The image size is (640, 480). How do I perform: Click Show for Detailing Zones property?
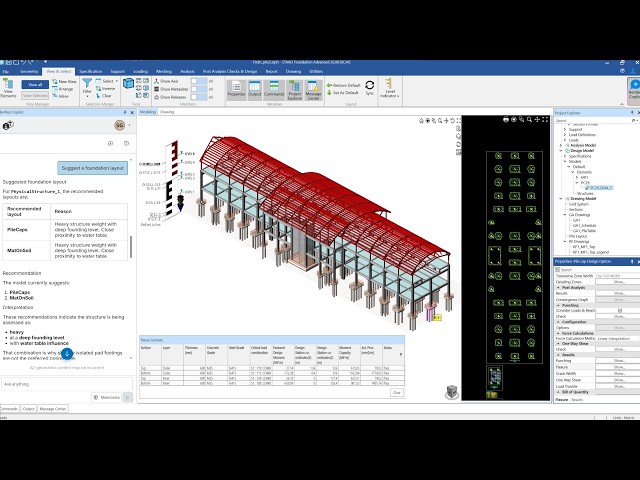[x=618, y=282]
